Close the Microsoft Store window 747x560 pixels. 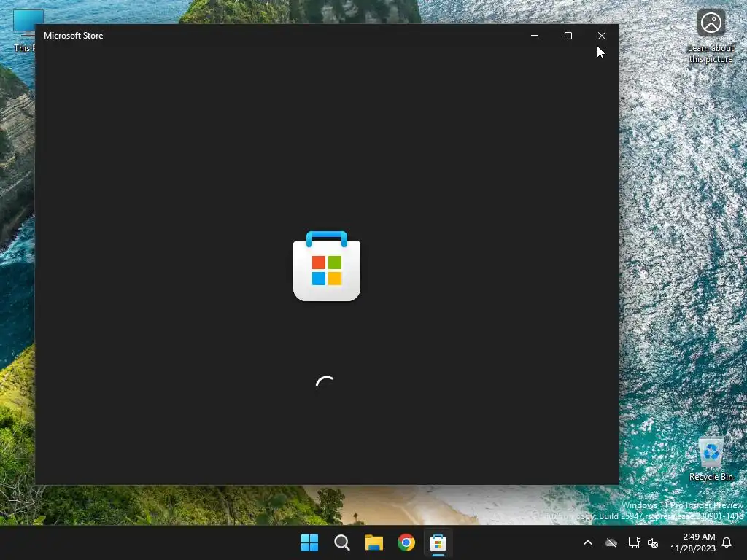point(602,36)
